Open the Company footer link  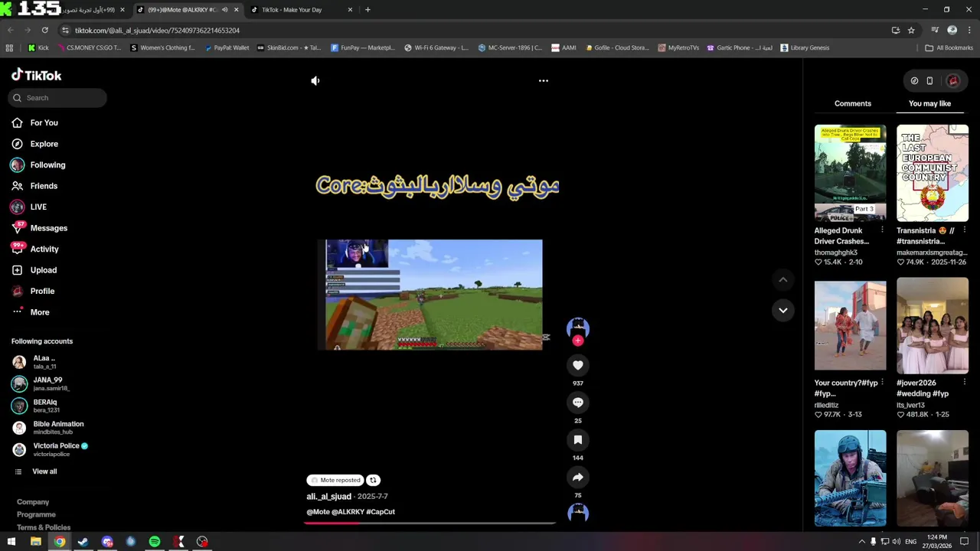coord(33,502)
